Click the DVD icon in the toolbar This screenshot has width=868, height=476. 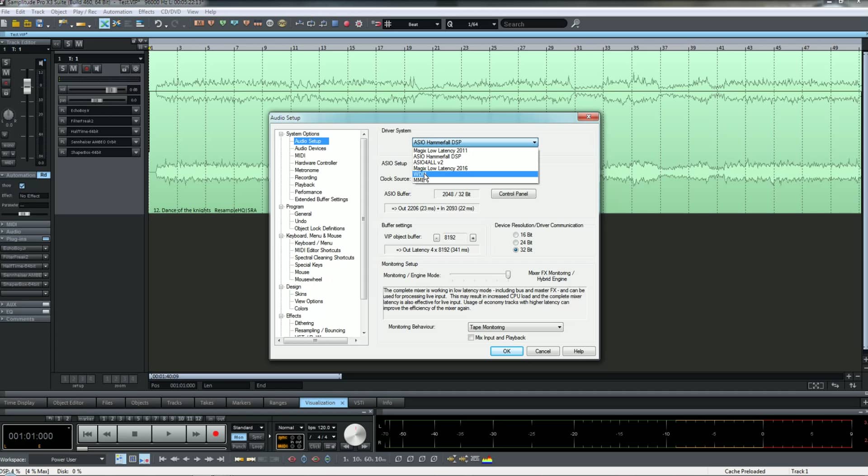click(282, 24)
